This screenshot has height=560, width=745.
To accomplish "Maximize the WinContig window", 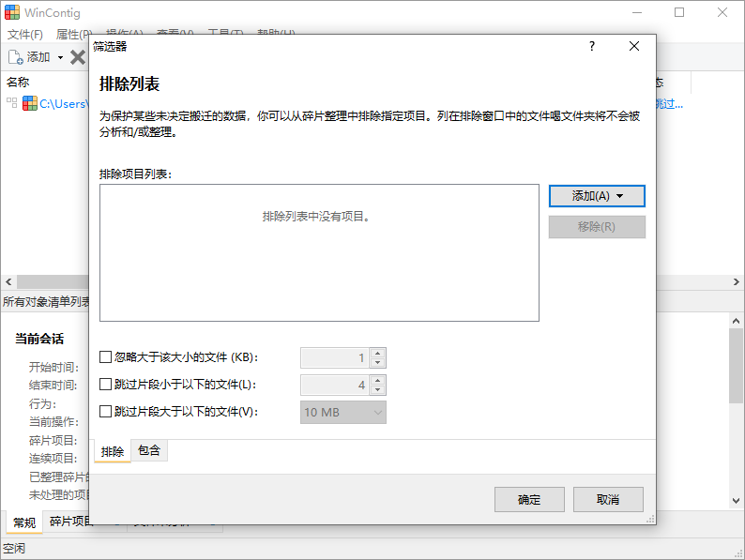I will coord(679,12).
